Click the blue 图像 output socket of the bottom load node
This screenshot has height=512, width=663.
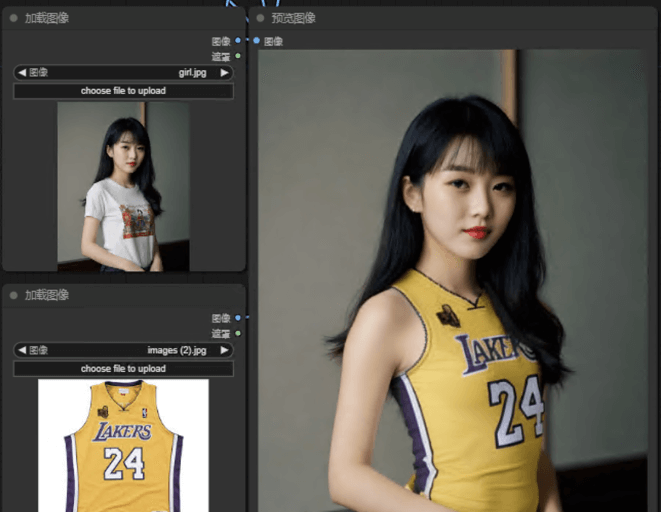click(238, 318)
